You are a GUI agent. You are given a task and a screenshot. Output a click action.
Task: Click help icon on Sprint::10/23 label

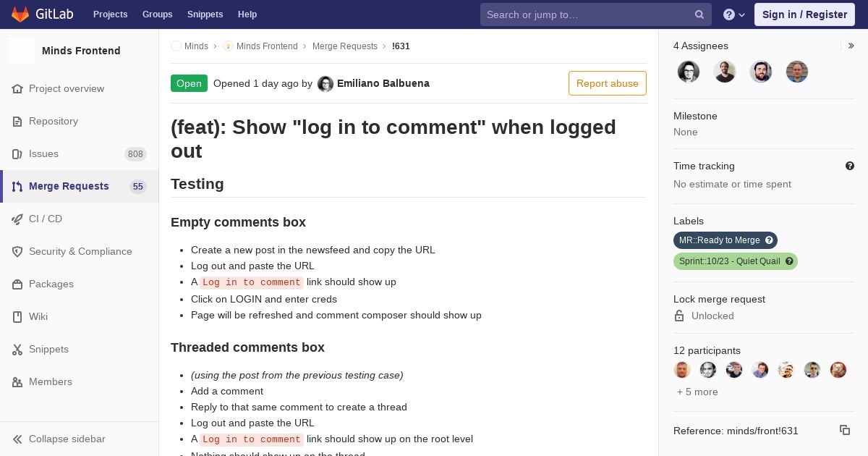tap(790, 261)
